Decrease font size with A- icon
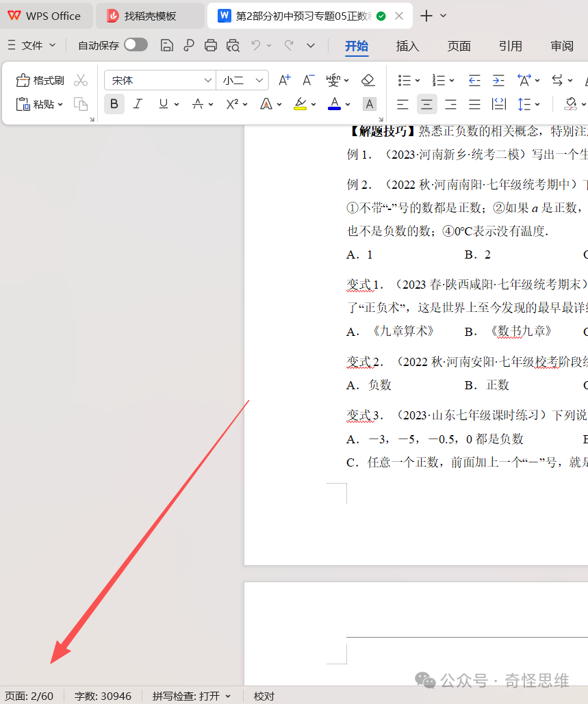 coord(308,80)
